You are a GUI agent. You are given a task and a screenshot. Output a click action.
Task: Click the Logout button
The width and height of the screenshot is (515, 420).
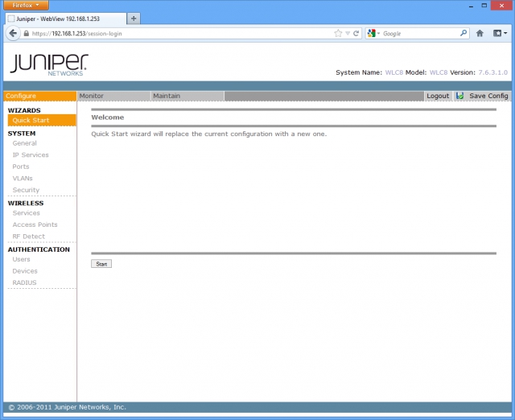pyautogui.click(x=438, y=96)
